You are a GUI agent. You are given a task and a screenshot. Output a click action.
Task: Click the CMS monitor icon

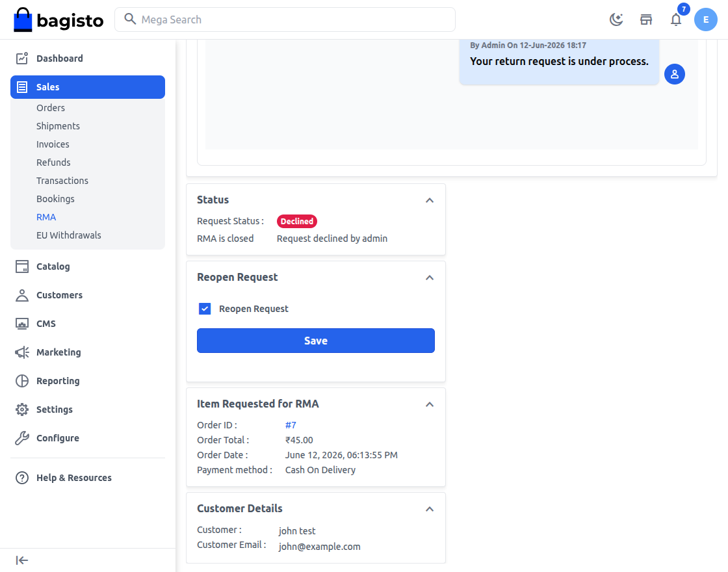pos(22,324)
